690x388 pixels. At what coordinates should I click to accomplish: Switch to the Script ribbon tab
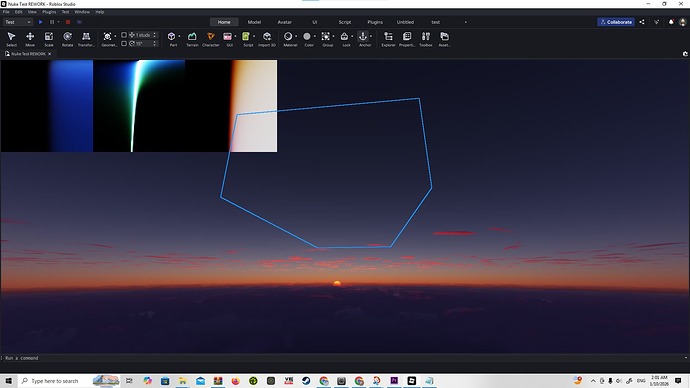(345, 22)
